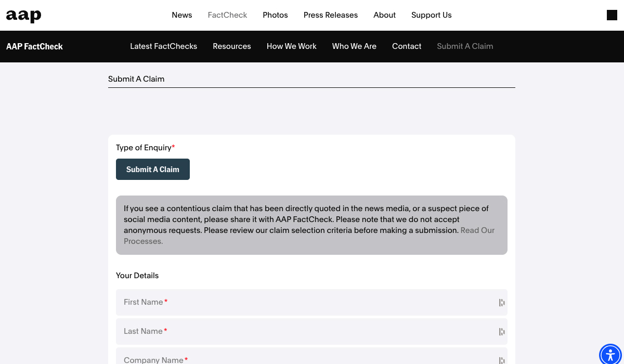Focus the Company Name input field
Screen dimensions: 624x364
pos(311,356)
